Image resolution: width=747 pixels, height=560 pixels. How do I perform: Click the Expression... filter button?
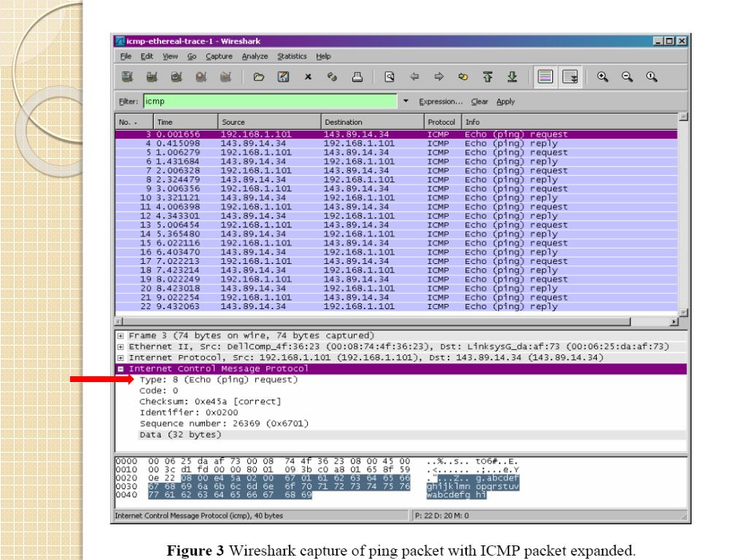tap(441, 101)
